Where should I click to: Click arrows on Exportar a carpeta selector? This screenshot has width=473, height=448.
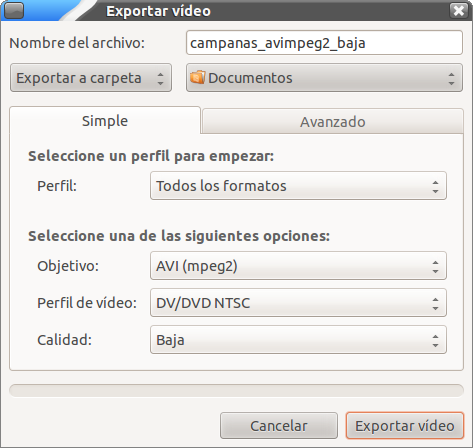coord(160,78)
